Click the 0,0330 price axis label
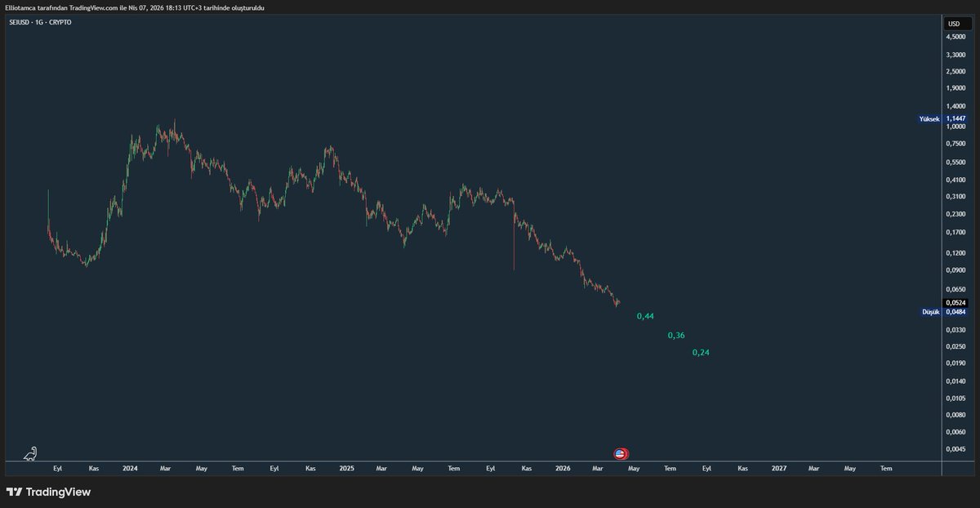The width and height of the screenshot is (980, 508). 957,330
